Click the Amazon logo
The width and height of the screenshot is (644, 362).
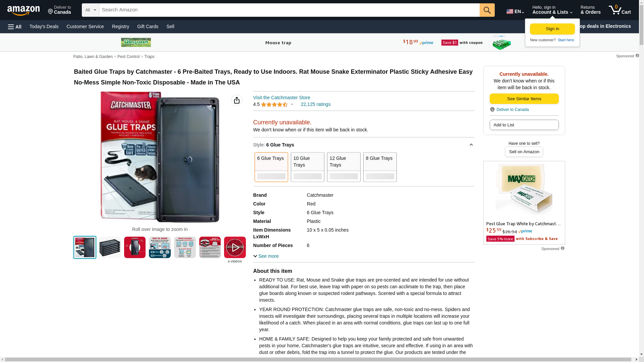23,10
